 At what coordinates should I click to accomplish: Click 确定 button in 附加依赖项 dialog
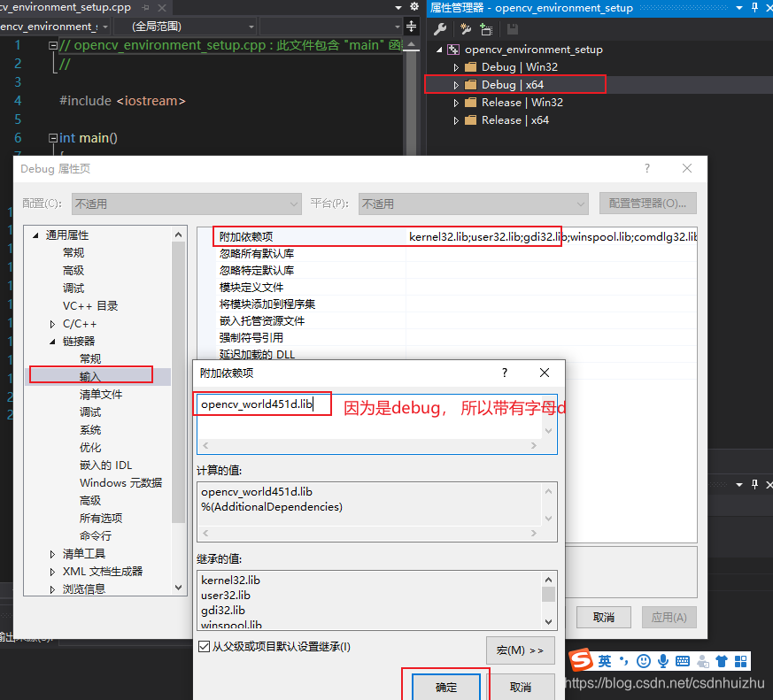446,687
